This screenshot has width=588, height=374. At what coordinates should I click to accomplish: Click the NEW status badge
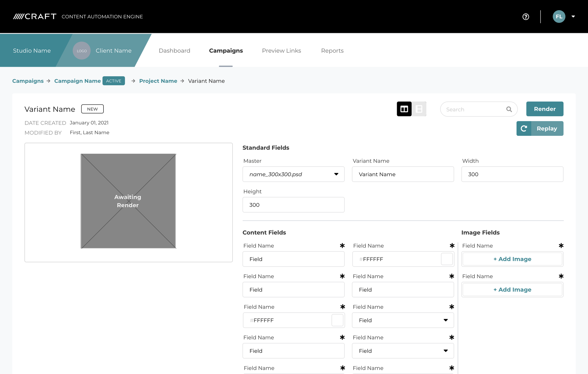click(x=92, y=109)
